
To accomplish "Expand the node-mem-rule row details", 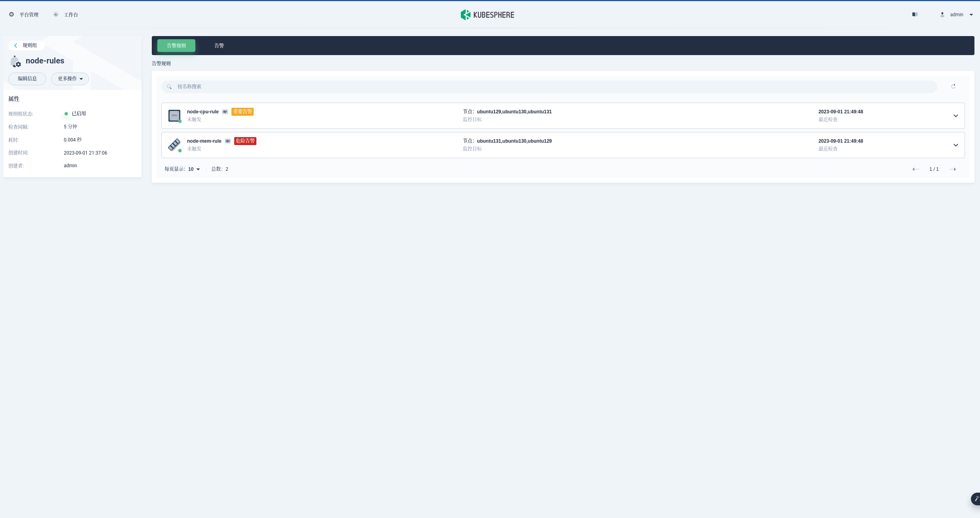I will click(956, 145).
